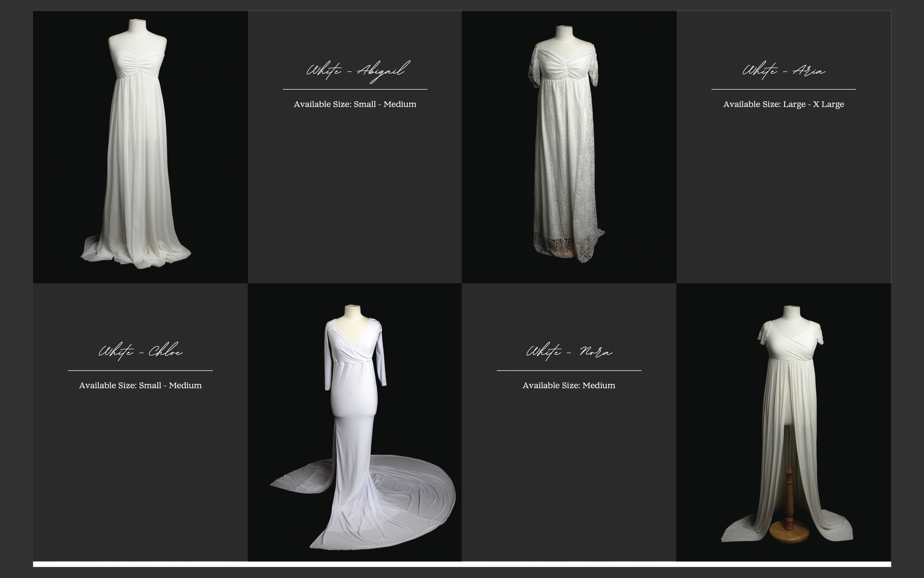The width and height of the screenshot is (924, 578).
Task: Click 'Available Size: Medium' text under Nora
Action: tap(569, 385)
